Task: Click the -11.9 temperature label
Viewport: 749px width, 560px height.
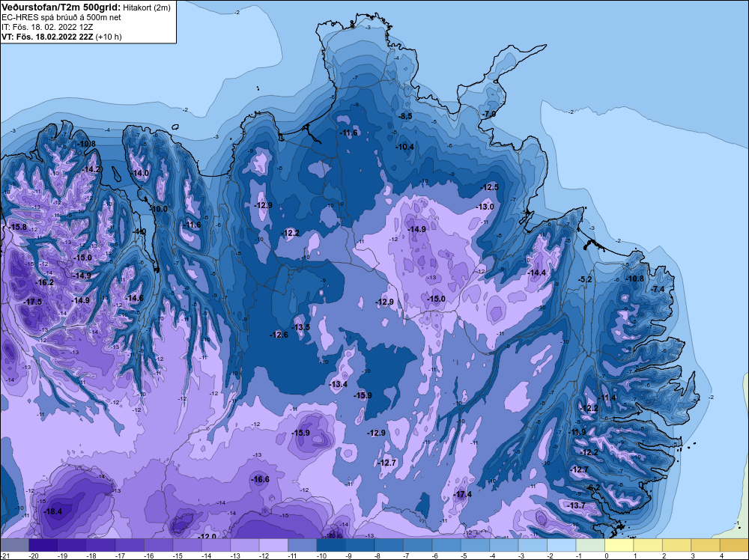Action: 577,432
